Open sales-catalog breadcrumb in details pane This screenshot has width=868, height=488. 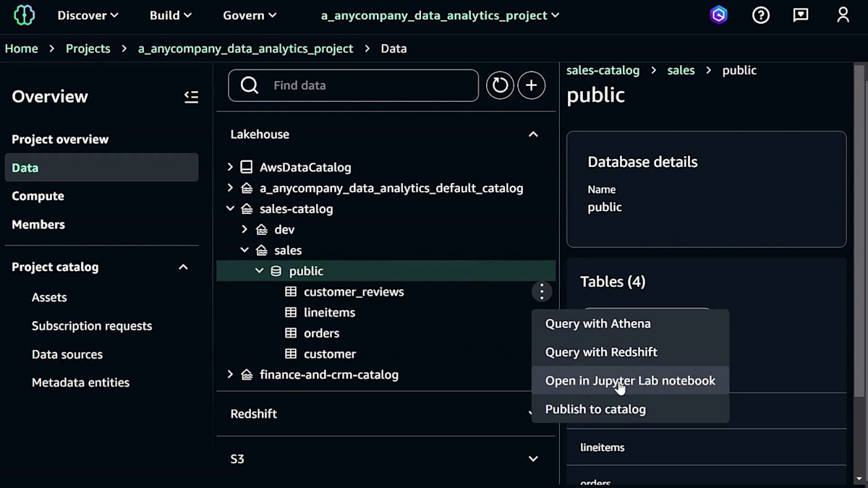pyautogui.click(x=603, y=70)
